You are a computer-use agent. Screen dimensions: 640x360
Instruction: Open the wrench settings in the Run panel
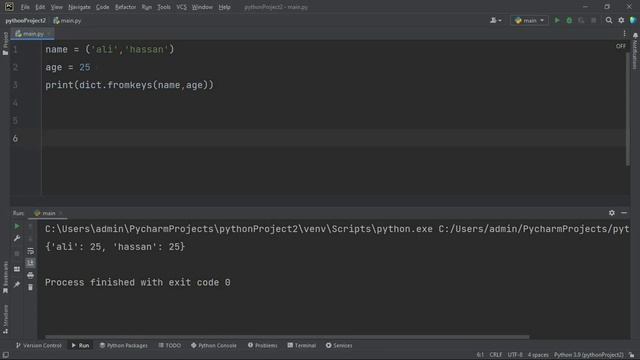pyautogui.click(x=17, y=238)
